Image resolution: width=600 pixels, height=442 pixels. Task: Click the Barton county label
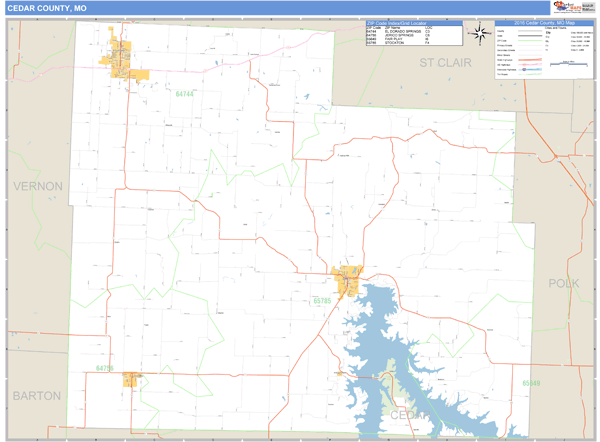[x=37, y=396]
